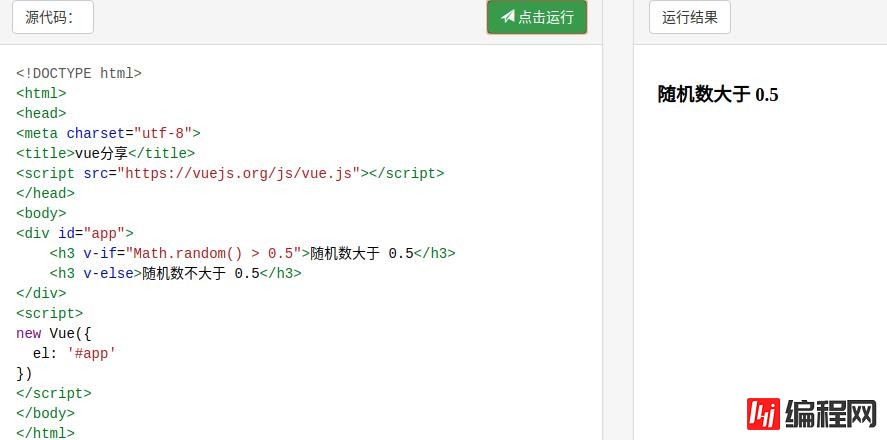Click the closing </html> tag line
Screen dimensions: 887x440
click(x=45, y=432)
